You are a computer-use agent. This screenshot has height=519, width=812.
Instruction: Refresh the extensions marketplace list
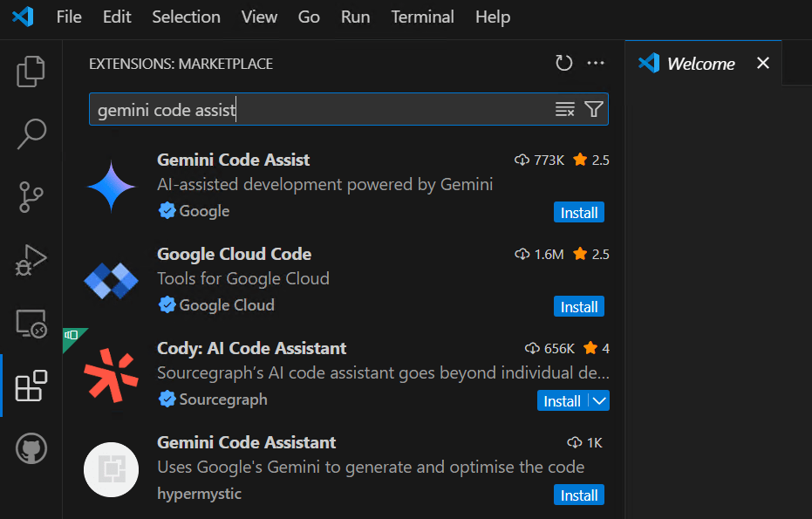click(x=564, y=63)
